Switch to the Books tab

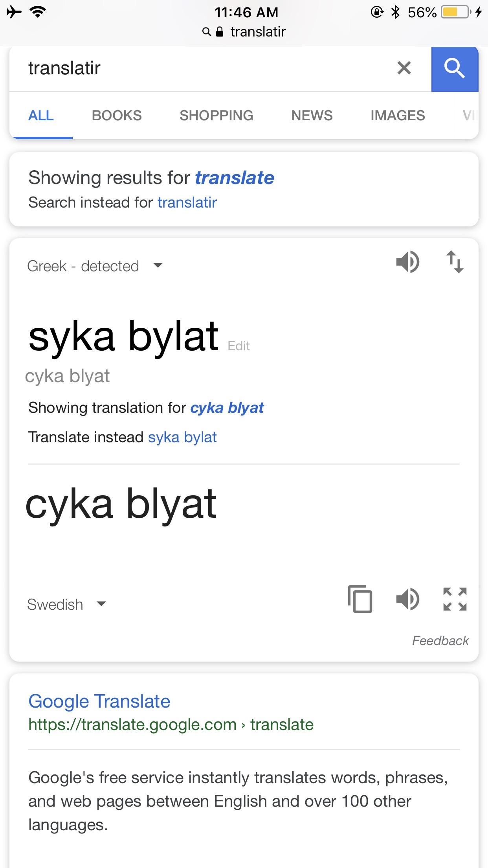click(x=117, y=116)
